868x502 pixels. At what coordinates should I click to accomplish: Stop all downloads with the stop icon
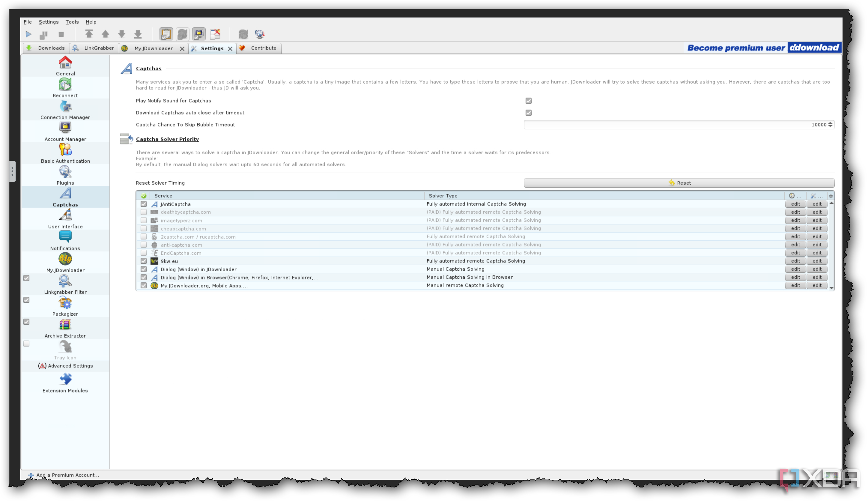point(61,34)
